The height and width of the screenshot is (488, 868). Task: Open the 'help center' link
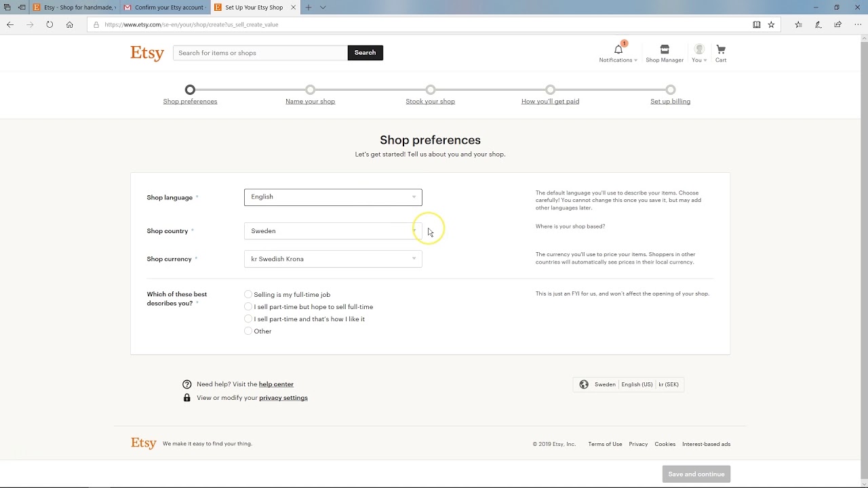point(276,384)
